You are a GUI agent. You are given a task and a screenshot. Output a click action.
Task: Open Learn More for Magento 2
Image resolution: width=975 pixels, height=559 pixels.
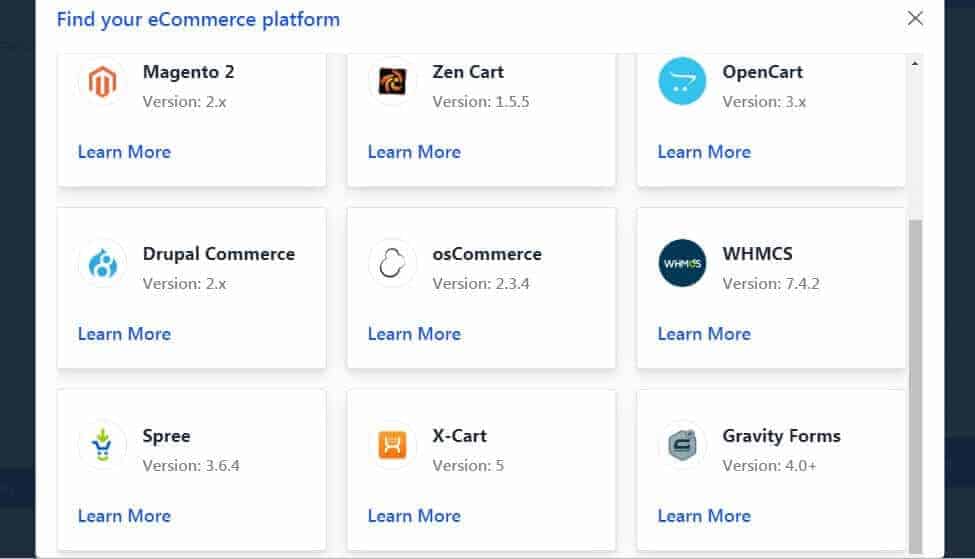point(124,152)
